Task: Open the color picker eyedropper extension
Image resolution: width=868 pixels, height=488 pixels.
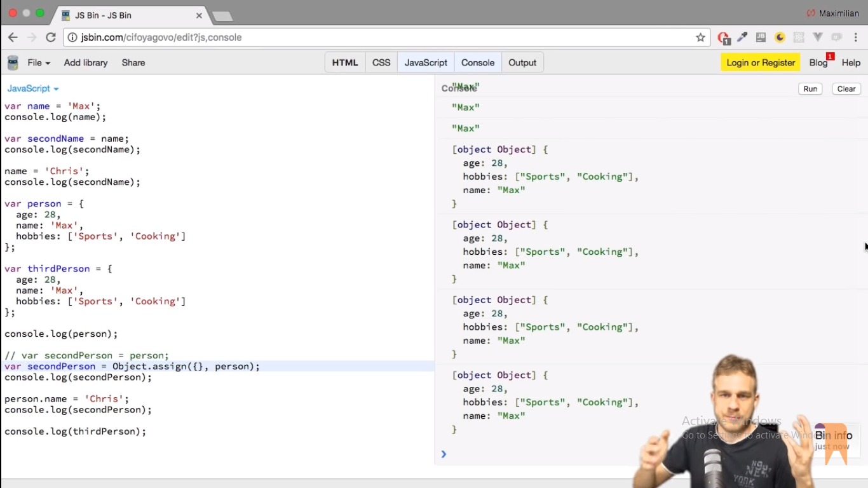Action: [x=742, y=37]
